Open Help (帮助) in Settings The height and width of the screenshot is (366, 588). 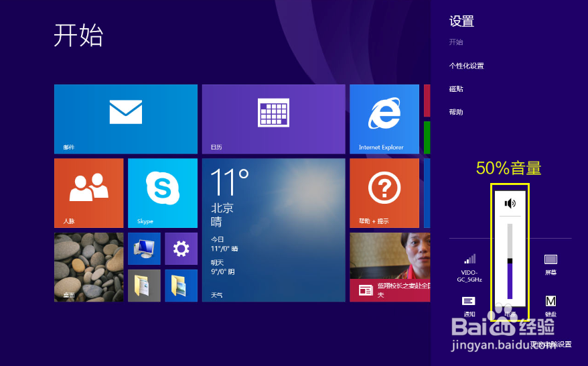(x=456, y=112)
